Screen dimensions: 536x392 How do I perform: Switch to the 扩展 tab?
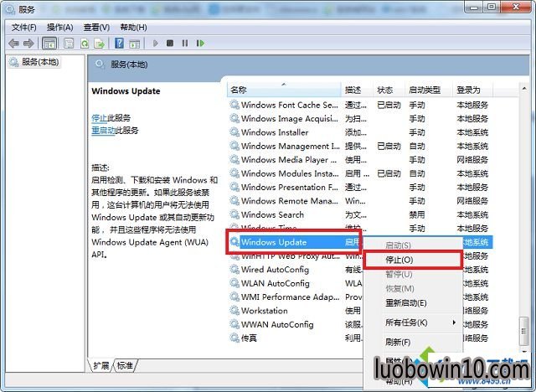coord(100,366)
